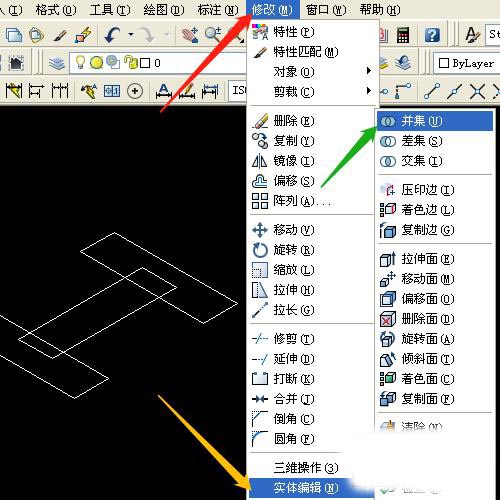Open the calculator icon
The height and width of the screenshot is (500, 500).
click(x=403, y=35)
